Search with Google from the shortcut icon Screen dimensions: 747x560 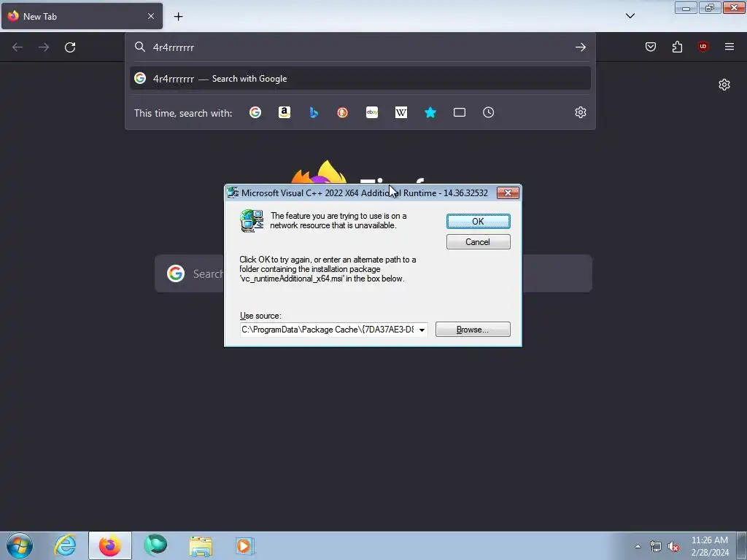255,112
